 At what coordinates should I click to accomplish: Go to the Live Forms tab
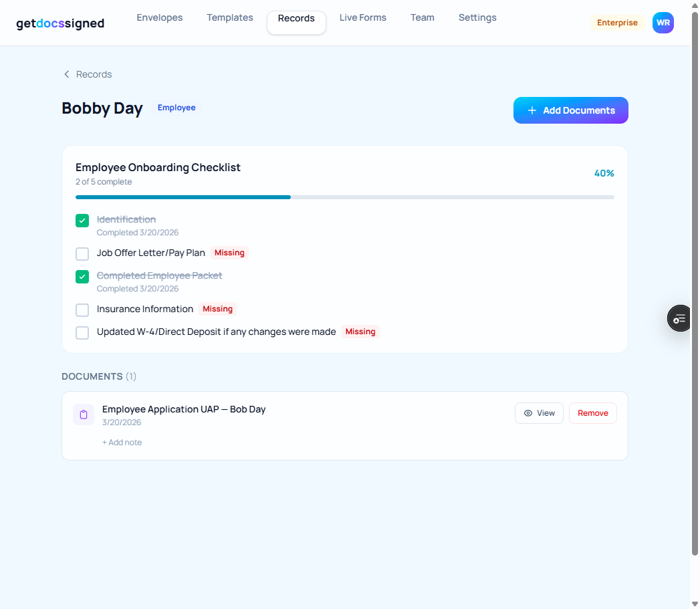(362, 18)
